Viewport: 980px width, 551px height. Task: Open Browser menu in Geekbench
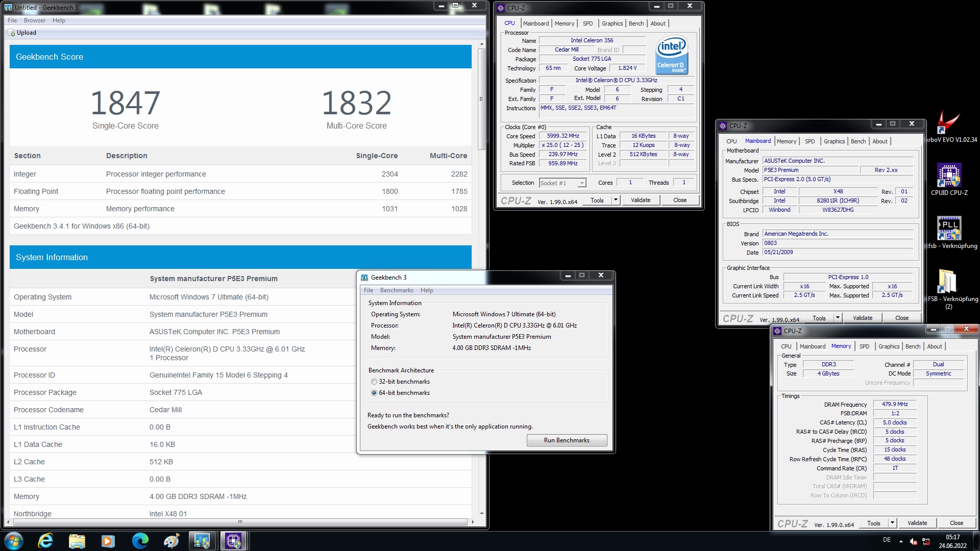(35, 20)
